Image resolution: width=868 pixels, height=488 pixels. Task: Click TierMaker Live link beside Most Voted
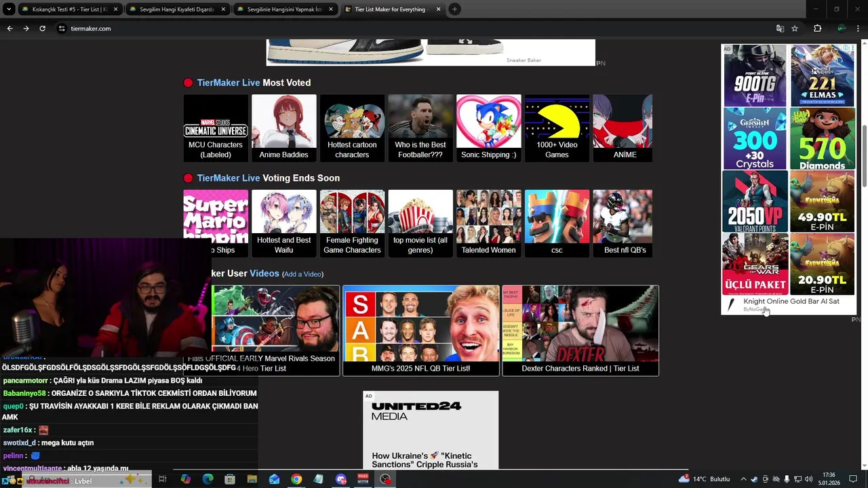[229, 83]
